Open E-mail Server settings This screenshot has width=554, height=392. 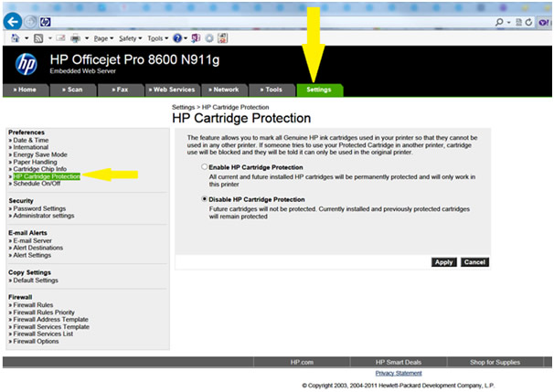33,241
